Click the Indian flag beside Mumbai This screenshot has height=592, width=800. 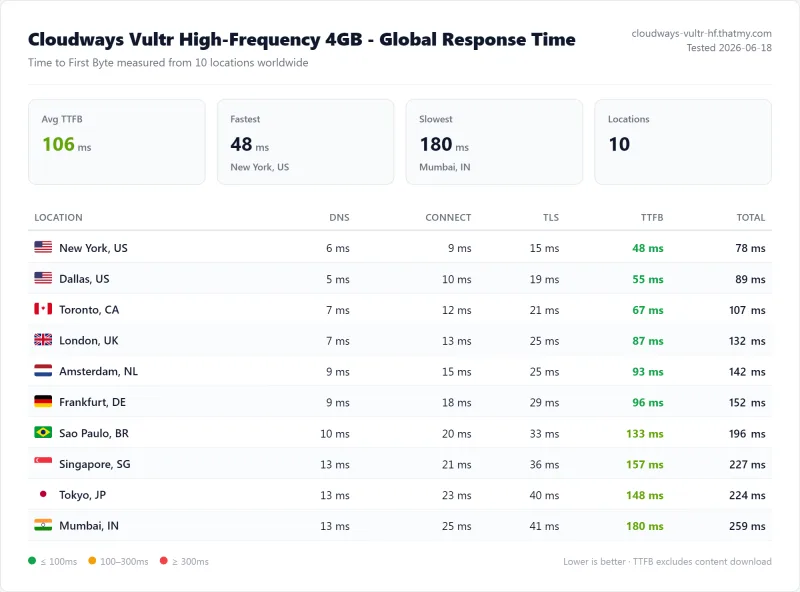point(43,525)
